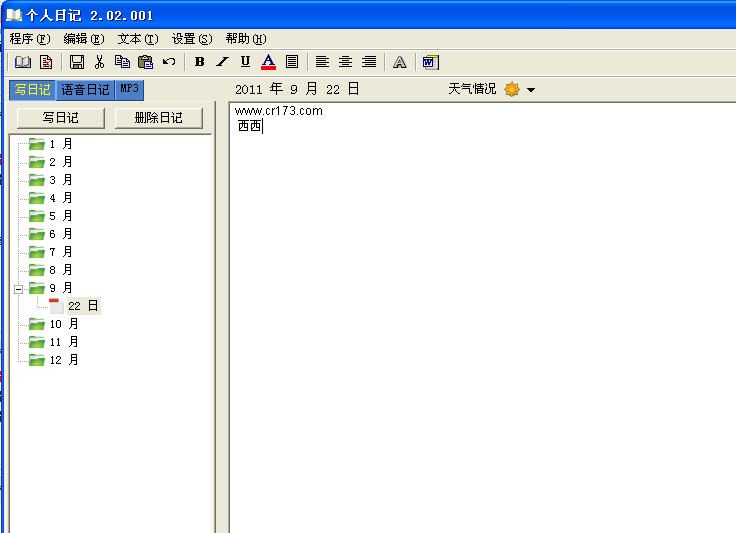Switch to the MP3 tab

click(x=129, y=89)
